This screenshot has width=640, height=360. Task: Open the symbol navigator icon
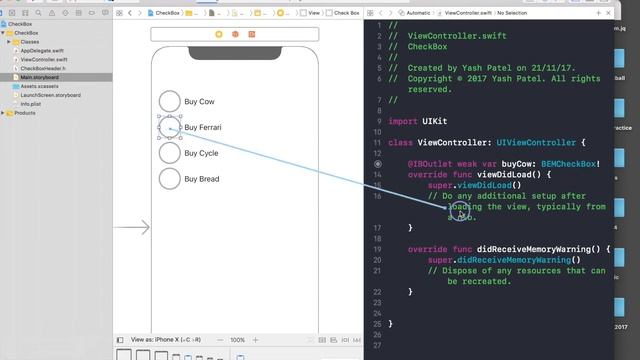click(25, 13)
